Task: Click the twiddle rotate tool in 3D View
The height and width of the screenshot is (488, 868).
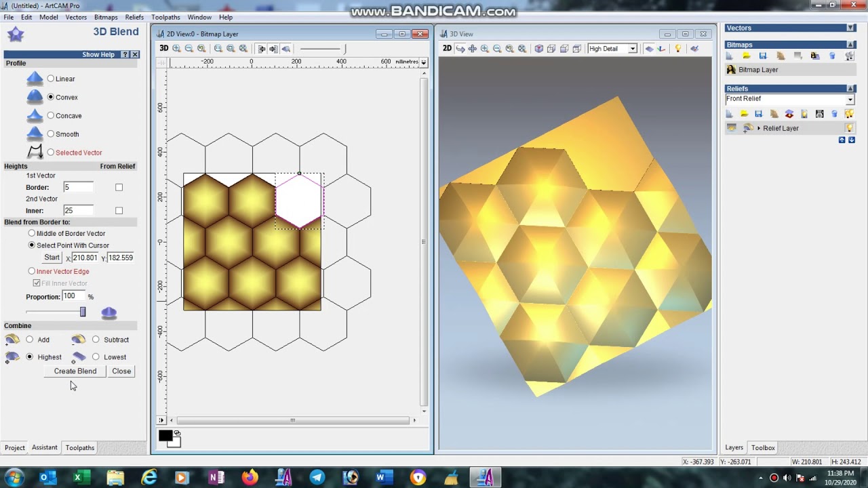Action: tap(460, 49)
